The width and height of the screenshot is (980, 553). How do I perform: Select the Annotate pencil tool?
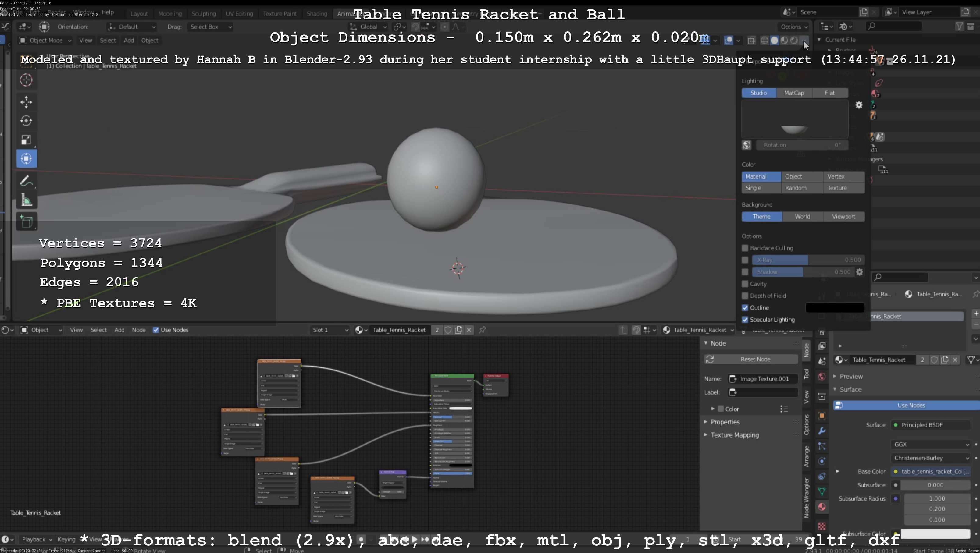26,181
